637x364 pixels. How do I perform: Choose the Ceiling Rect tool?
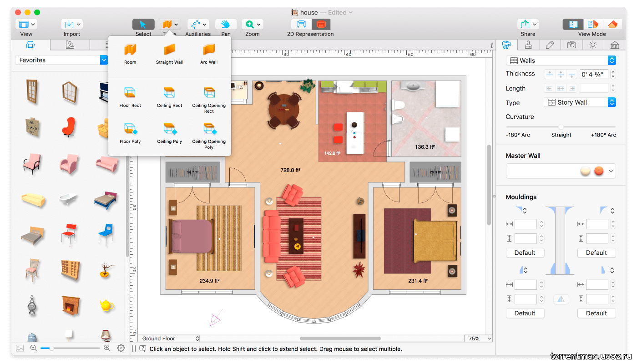click(x=169, y=97)
